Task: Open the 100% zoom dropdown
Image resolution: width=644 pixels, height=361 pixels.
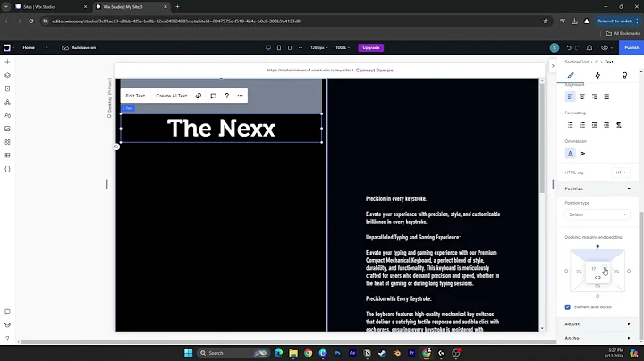Action: [x=343, y=47]
